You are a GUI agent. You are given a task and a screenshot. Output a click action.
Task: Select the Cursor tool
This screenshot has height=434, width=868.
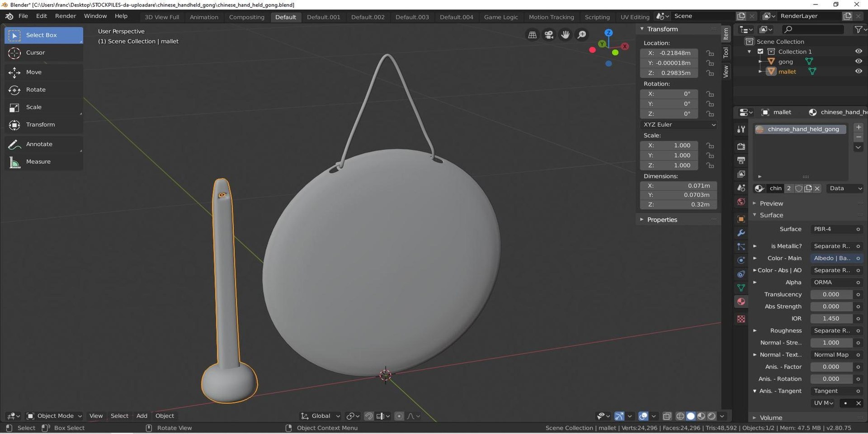point(43,53)
